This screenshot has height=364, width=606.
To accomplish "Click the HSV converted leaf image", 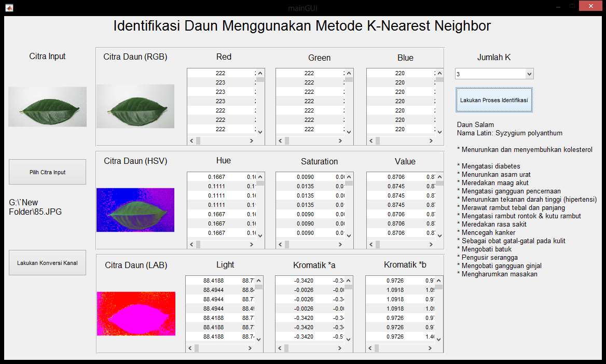I will pos(135,210).
